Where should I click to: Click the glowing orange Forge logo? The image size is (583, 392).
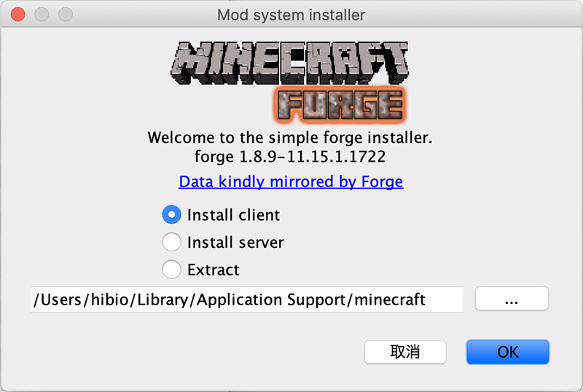pos(340,105)
